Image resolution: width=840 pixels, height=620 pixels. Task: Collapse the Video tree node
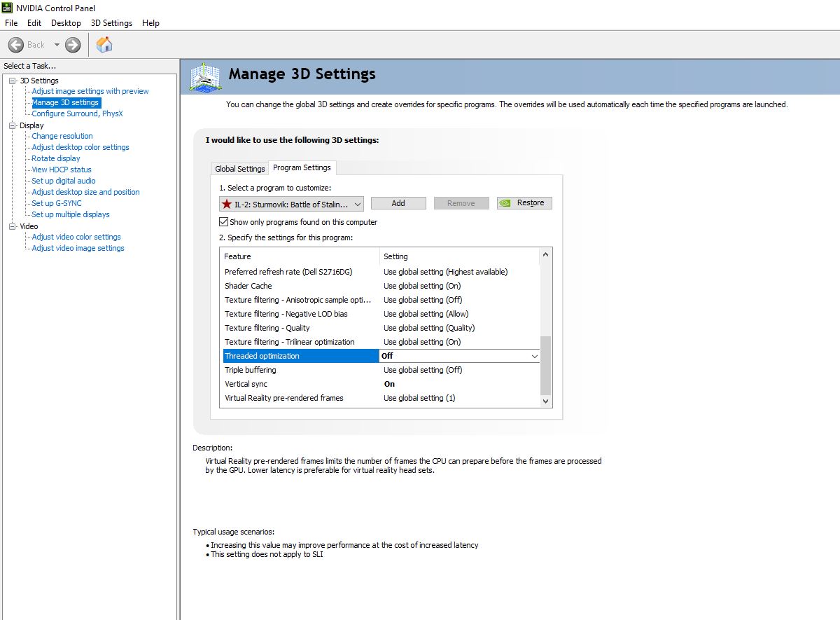coord(12,226)
